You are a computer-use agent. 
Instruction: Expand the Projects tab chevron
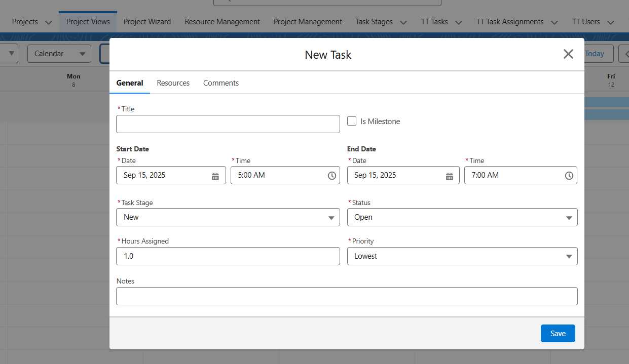[x=49, y=22]
